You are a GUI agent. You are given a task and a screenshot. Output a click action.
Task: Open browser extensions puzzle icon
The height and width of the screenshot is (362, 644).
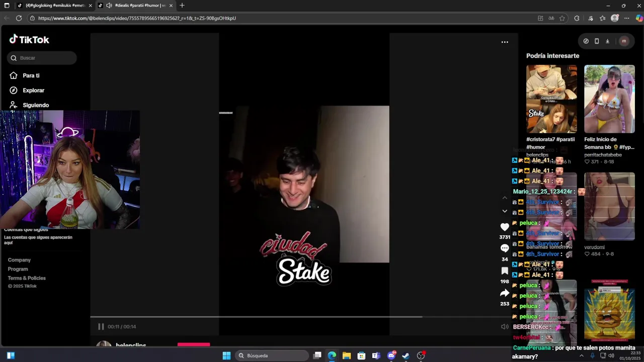(x=577, y=18)
